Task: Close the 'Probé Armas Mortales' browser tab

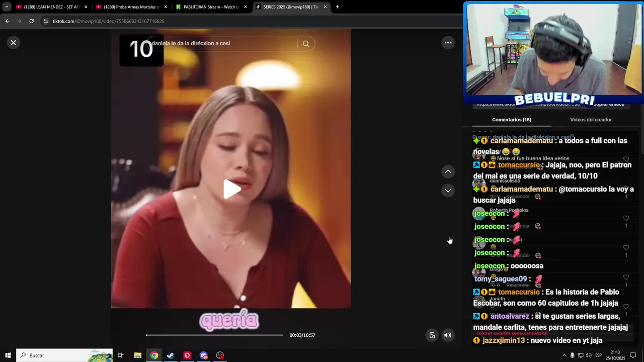Action: [x=166, y=7]
